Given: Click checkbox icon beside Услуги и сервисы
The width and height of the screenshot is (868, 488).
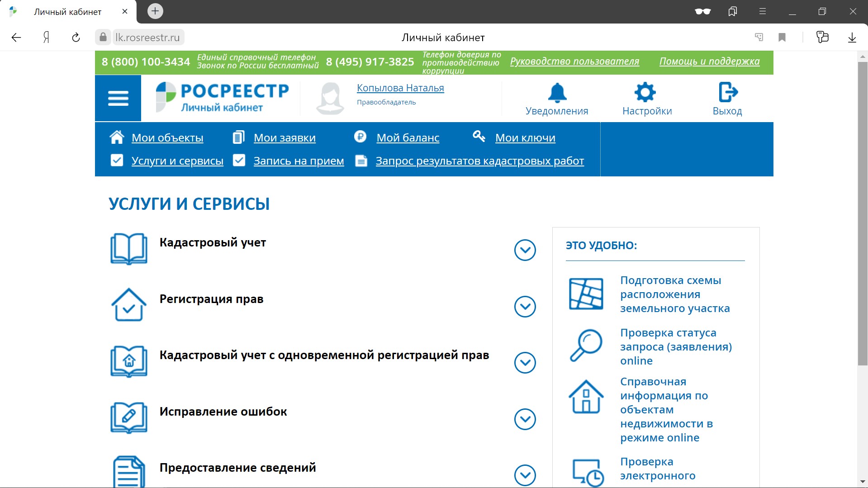Looking at the screenshot, I should (x=117, y=161).
